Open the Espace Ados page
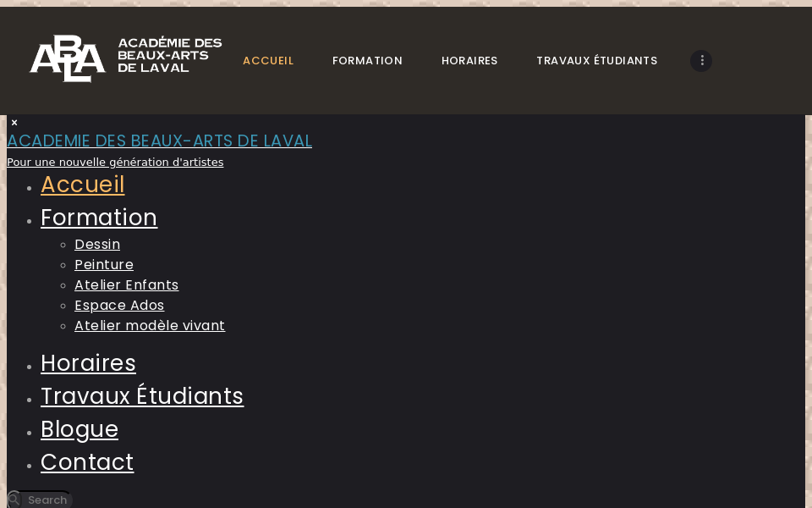The width and height of the screenshot is (812, 508). [119, 306]
